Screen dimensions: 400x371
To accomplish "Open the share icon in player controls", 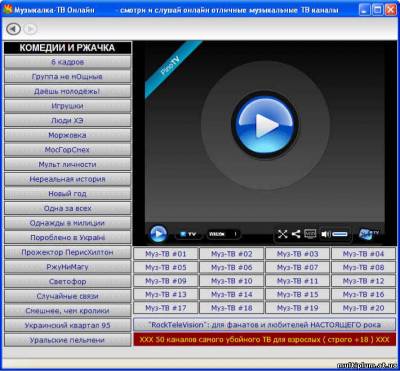I will [x=296, y=234].
